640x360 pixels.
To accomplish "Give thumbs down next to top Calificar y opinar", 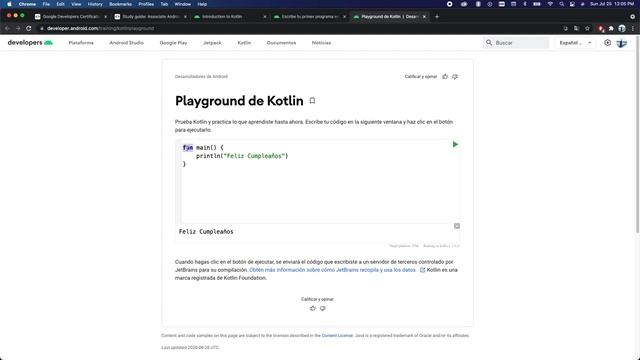I will [455, 76].
